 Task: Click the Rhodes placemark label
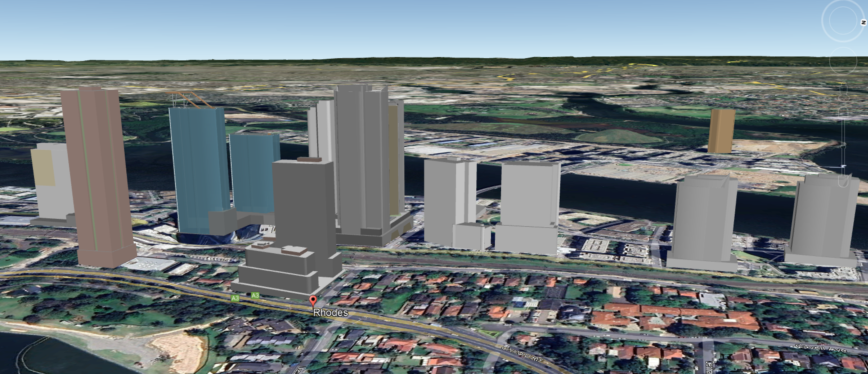(330, 313)
